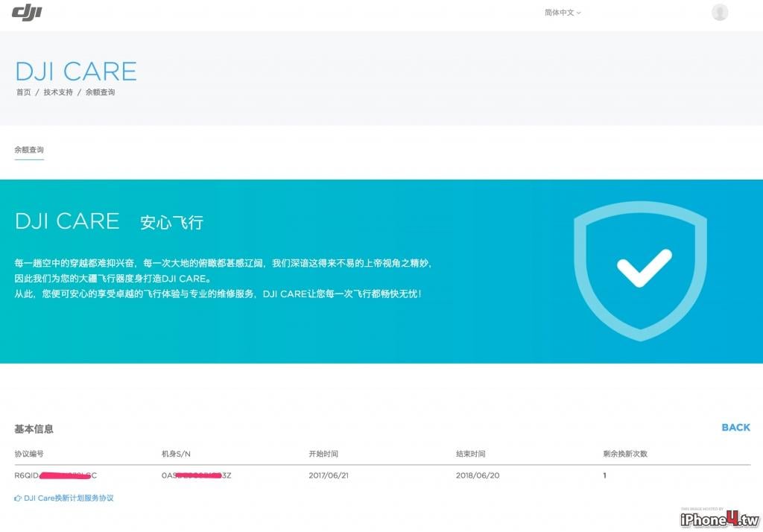The height and width of the screenshot is (532, 763).
Task: Click the serial number starting 0AS
Action: (196, 475)
